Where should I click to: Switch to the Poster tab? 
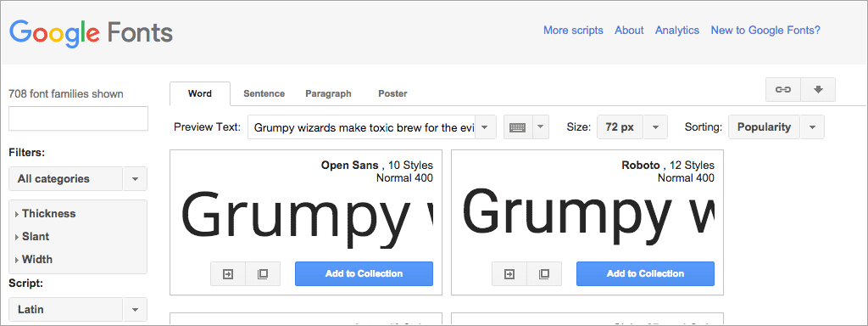tap(392, 93)
